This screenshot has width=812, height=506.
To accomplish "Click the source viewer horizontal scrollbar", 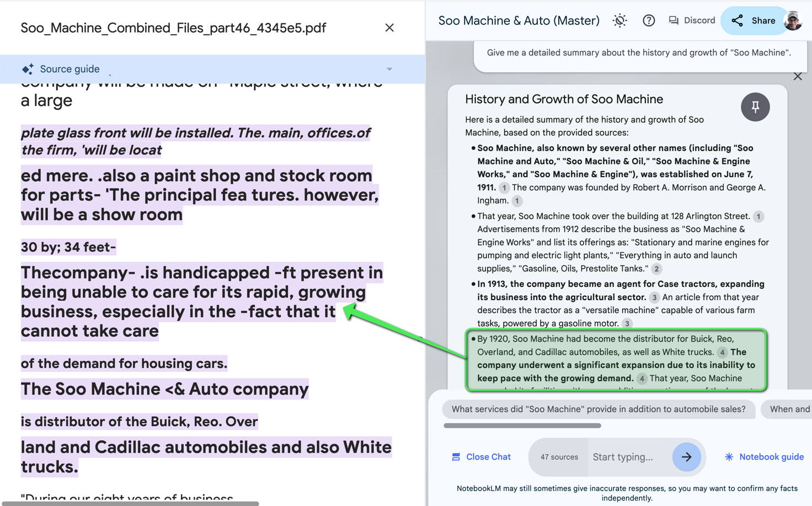I will [x=130, y=503].
